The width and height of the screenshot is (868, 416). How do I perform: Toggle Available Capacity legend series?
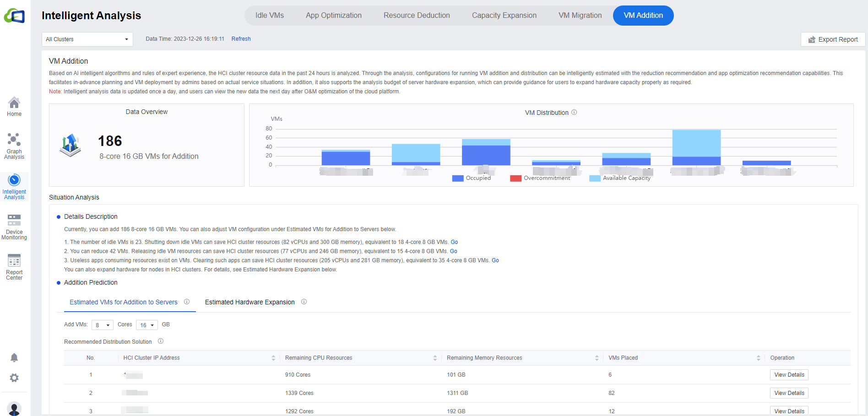[x=619, y=178]
